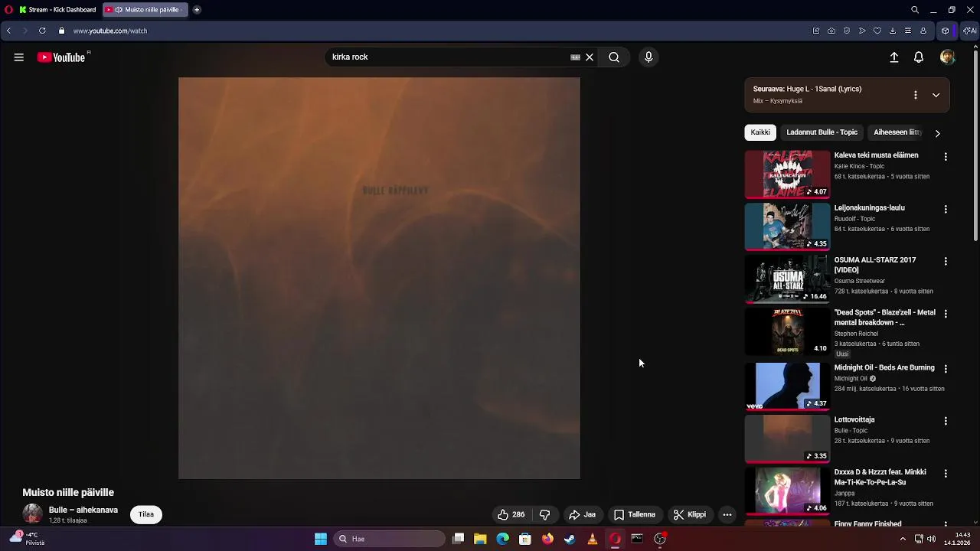980x551 pixels.
Task: Share the video using Jaa button
Action: (582, 514)
